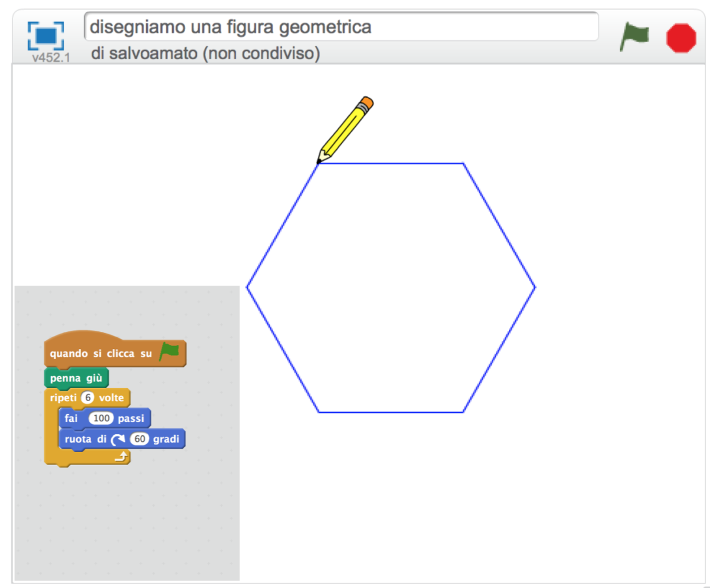Image resolution: width=710 pixels, height=588 pixels.
Task: Click the center of the blue hexagon
Action: click(x=390, y=287)
